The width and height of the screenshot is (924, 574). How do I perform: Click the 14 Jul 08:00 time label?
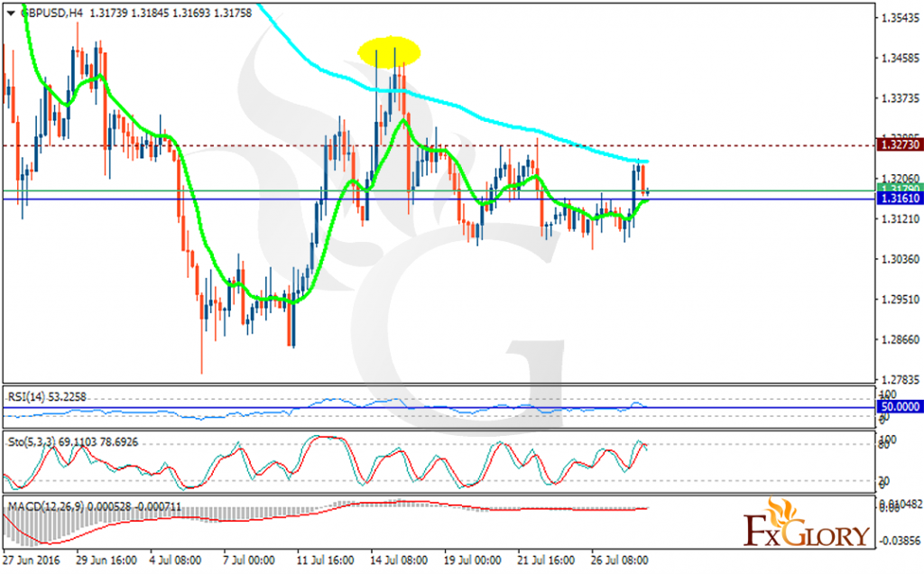tap(398, 560)
